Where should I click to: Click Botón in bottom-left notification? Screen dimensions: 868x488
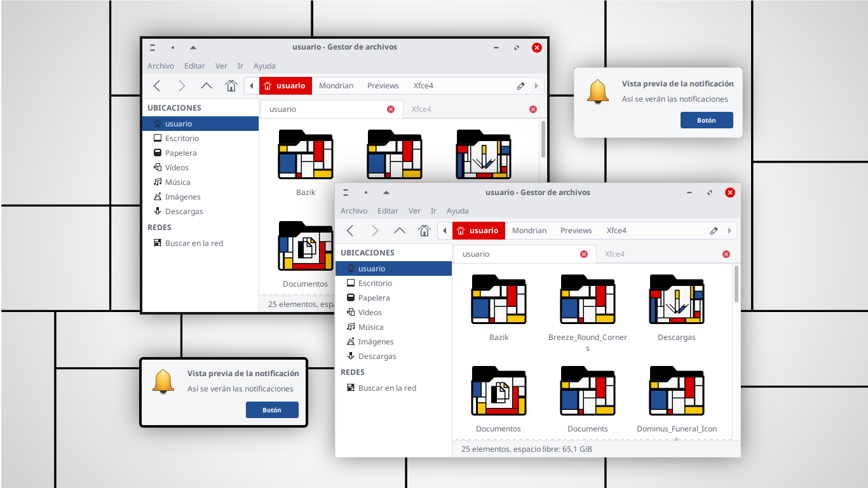pyautogui.click(x=272, y=410)
